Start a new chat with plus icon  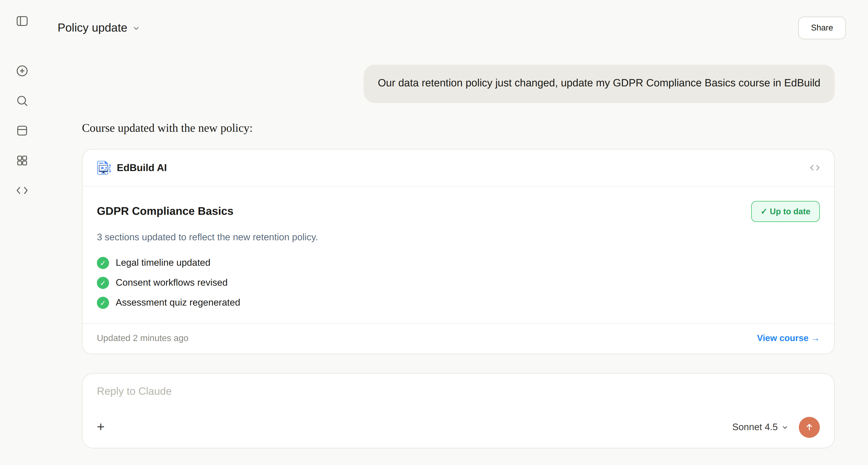coord(22,71)
